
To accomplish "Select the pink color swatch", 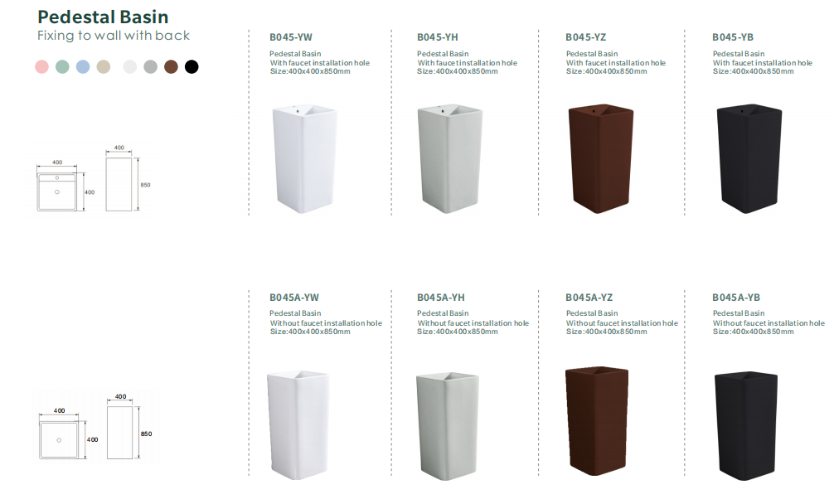I will pos(42,67).
